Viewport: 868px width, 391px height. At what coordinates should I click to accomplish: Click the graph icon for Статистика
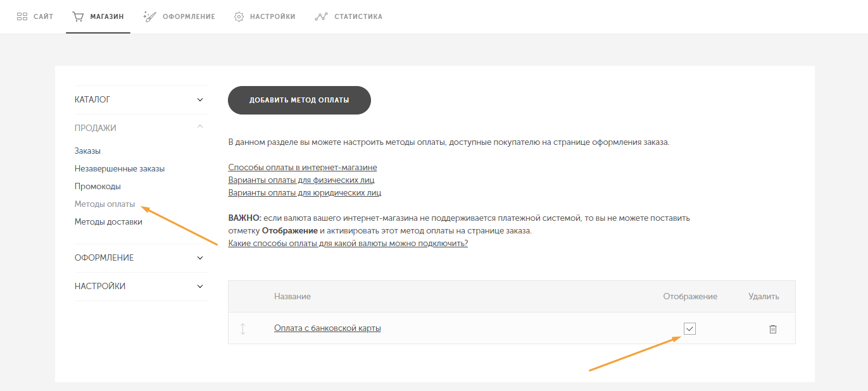(x=320, y=16)
